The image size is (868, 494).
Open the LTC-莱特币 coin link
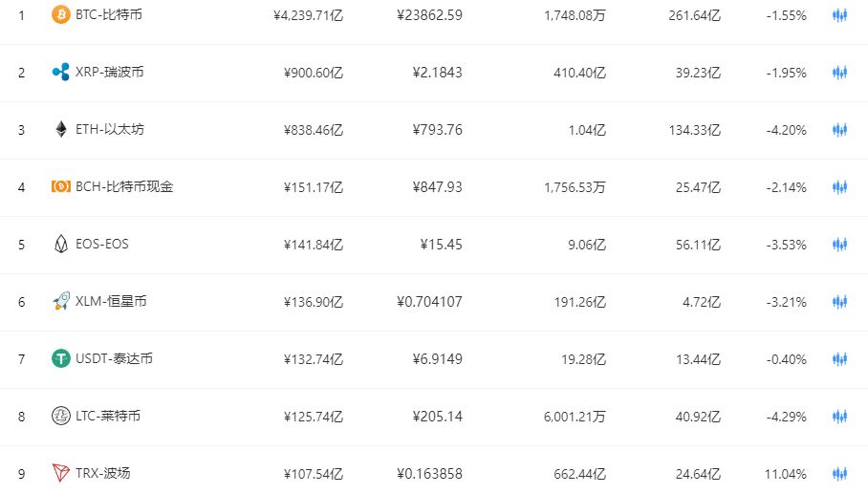(x=110, y=417)
